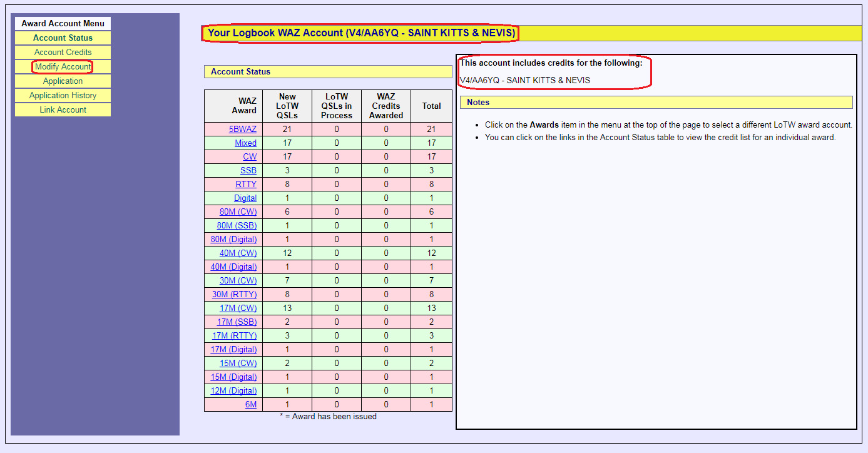The image size is (868, 453).
Task: Open Application History page
Action: tap(63, 96)
